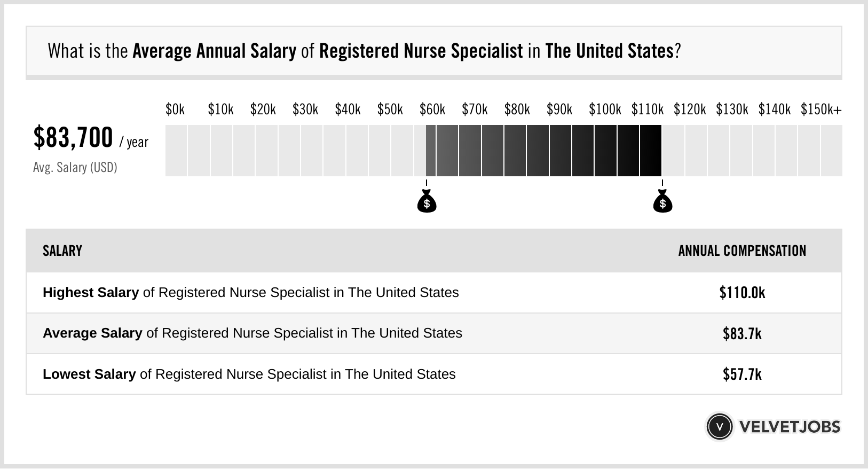Click the $83.7k compensation value

(x=742, y=333)
